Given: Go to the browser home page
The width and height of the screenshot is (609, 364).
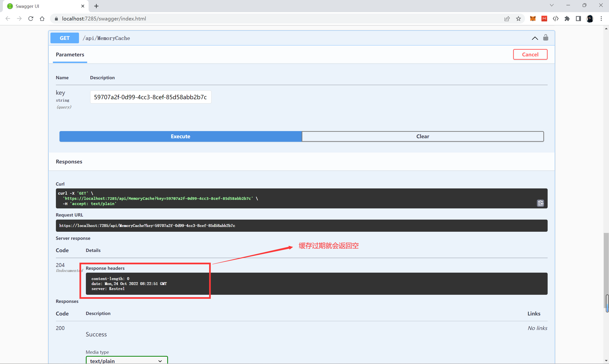Looking at the screenshot, I should [x=42, y=19].
